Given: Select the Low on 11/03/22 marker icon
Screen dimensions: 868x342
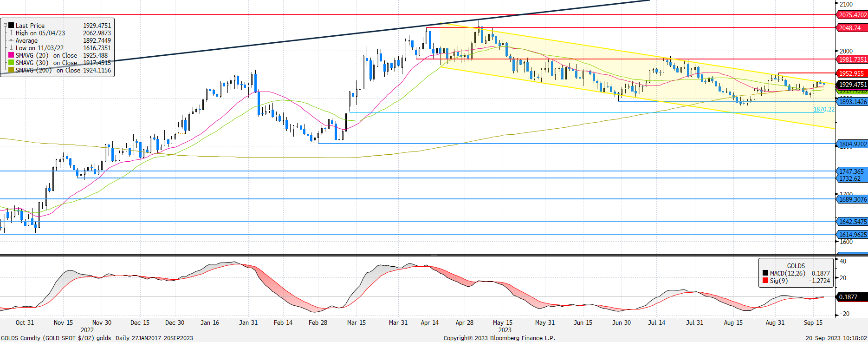Looking at the screenshot, I should click(x=11, y=48).
